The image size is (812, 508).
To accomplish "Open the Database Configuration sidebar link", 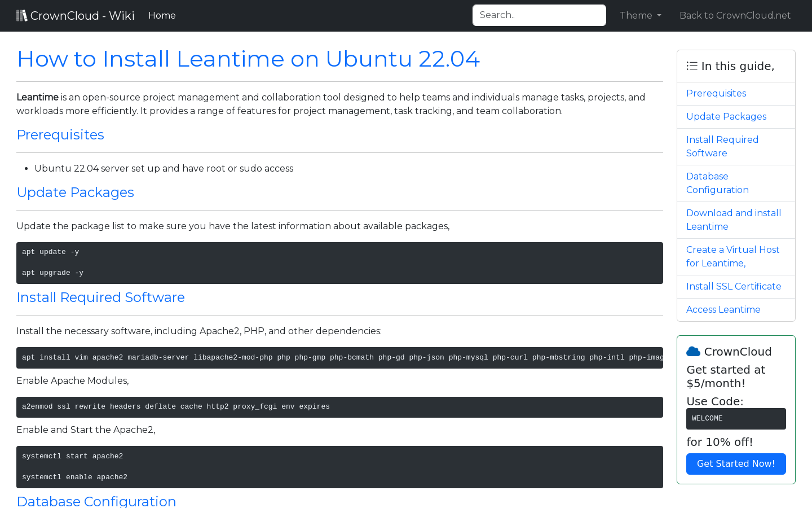I will tap(717, 183).
